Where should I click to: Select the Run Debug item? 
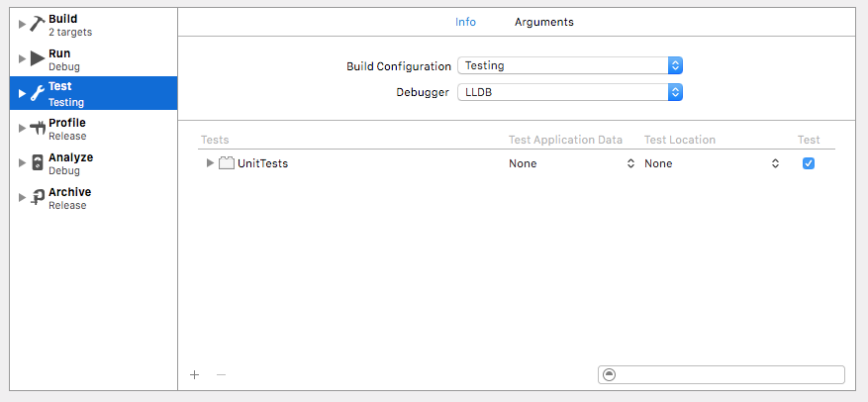coord(94,59)
